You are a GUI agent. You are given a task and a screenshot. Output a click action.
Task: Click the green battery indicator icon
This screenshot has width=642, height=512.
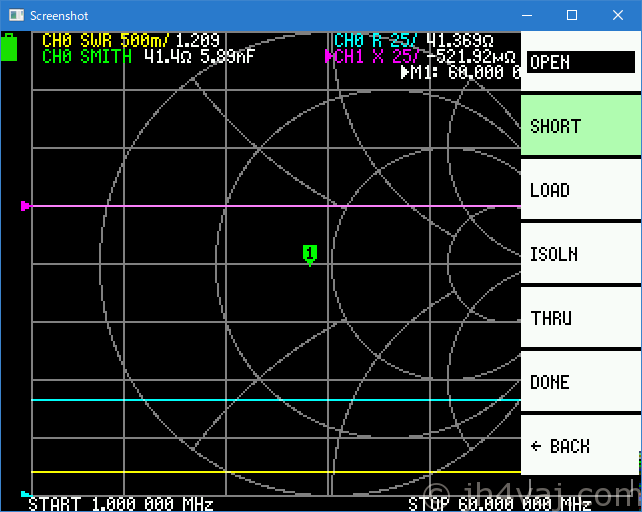[x=9, y=48]
